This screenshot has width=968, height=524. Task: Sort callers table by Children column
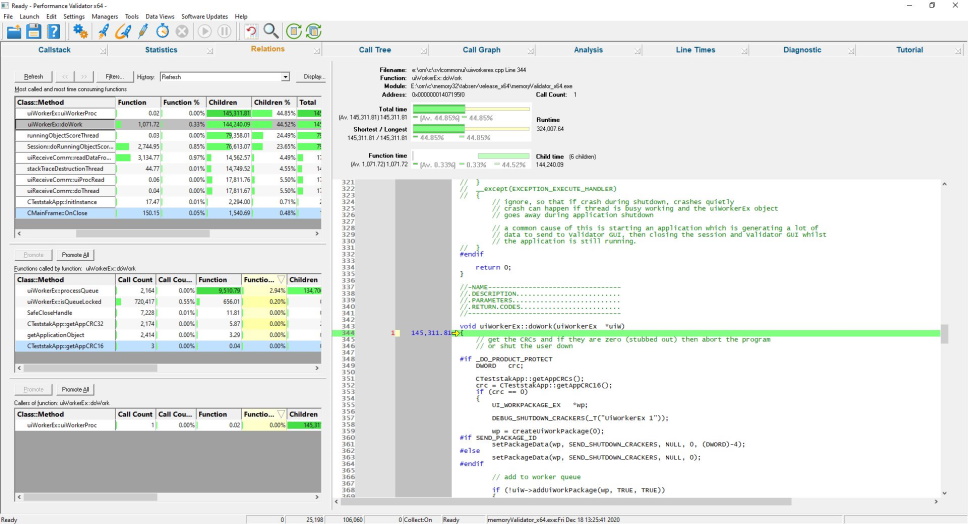coord(304,414)
